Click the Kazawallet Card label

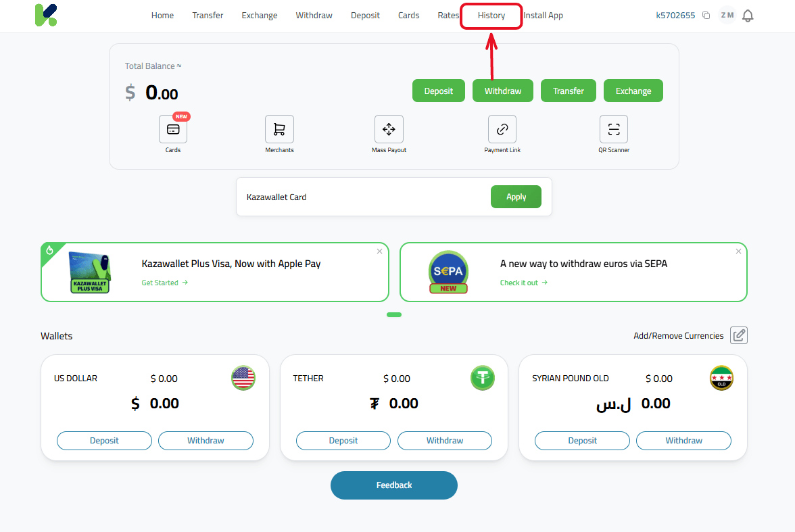(x=276, y=197)
